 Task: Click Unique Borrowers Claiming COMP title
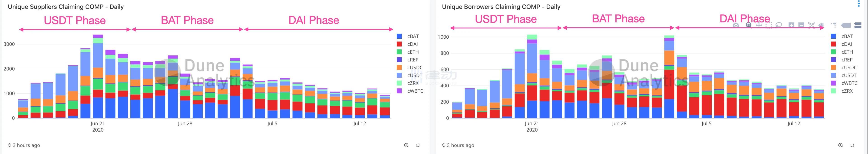pyautogui.click(x=501, y=7)
